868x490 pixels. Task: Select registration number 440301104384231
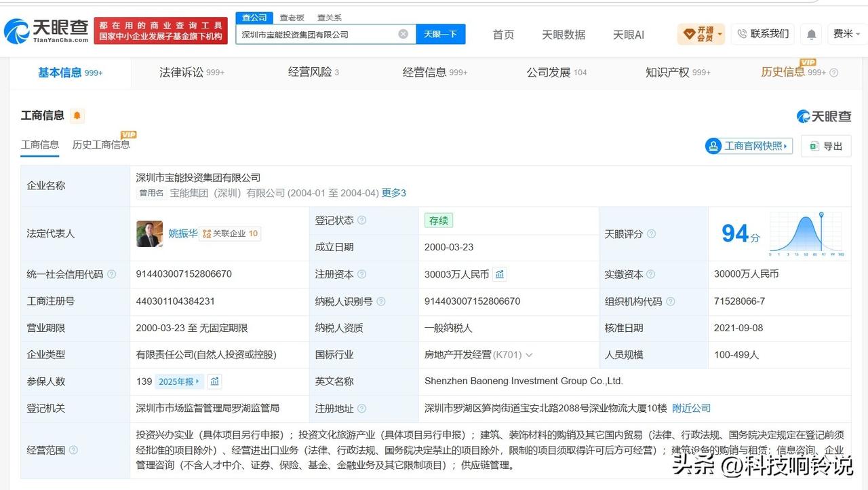[x=176, y=301]
